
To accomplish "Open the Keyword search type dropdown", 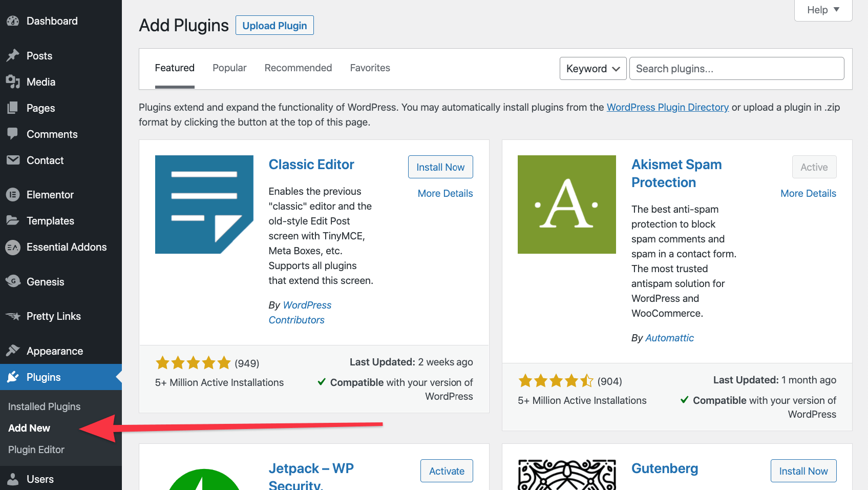I will [x=593, y=69].
